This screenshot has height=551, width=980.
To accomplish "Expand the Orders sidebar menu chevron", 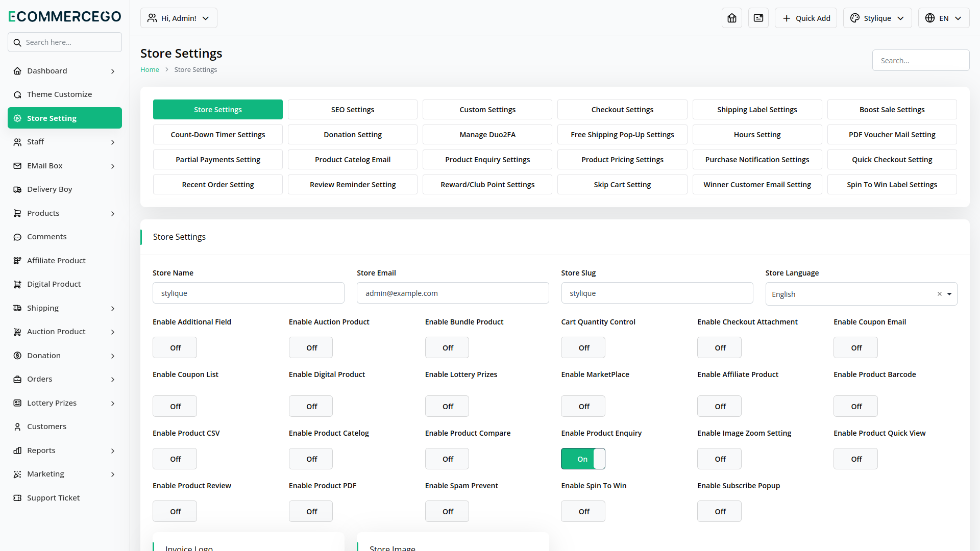I will pos(113,379).
